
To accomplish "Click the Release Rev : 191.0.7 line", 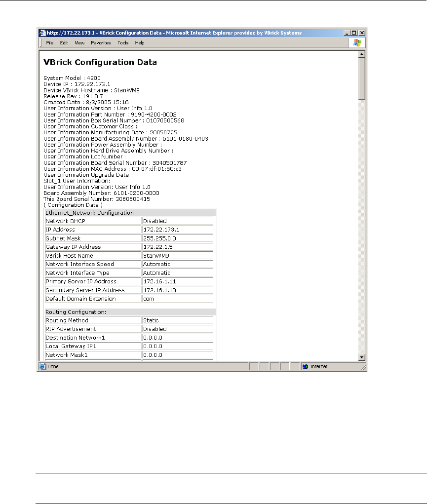I will pyautogui.click(x=74, y=96).
